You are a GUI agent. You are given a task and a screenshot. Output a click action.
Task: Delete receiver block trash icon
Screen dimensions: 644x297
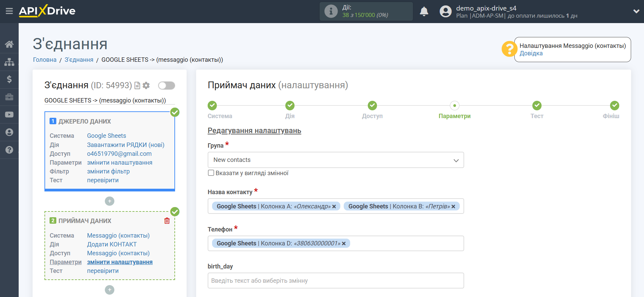click(167, 221)
